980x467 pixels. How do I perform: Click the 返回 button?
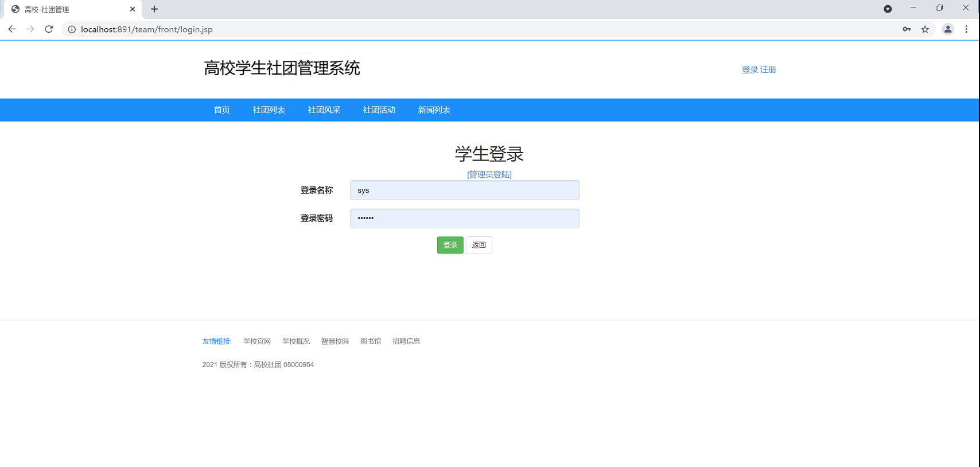coord(479,245)
